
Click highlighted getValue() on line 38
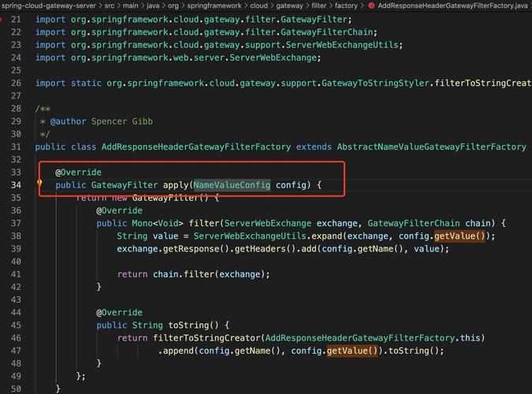click(459, 236)
